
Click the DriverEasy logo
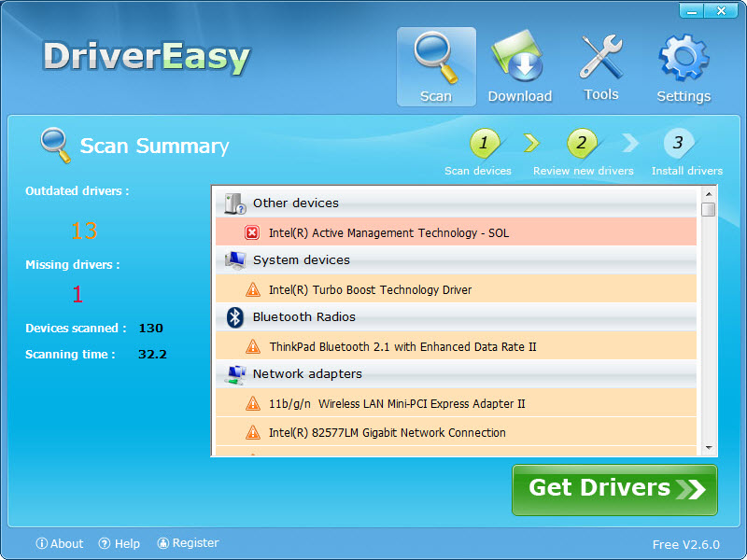(147, 57)
